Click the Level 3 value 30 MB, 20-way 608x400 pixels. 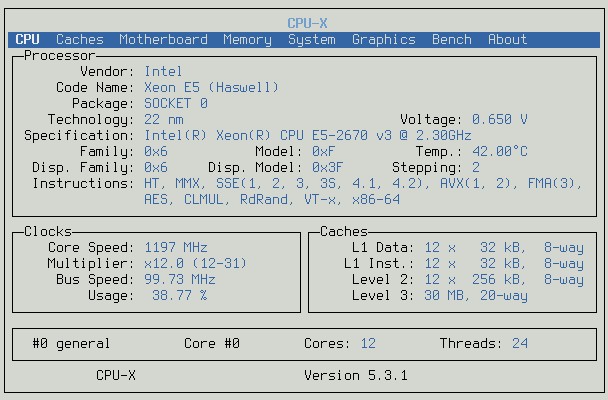point(476,296)
